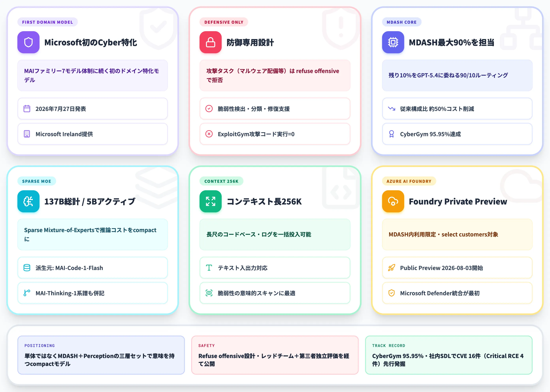Click the text 派生元: MAI-Code-1-Flash
Image resolution: width=550 pixels, height=392 pixels.
coord(69,268)
